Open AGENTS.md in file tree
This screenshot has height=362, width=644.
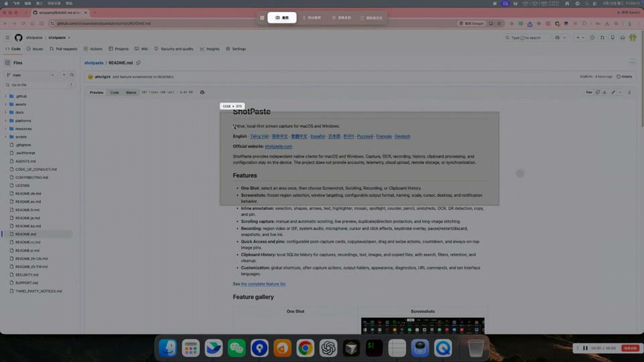25,162
